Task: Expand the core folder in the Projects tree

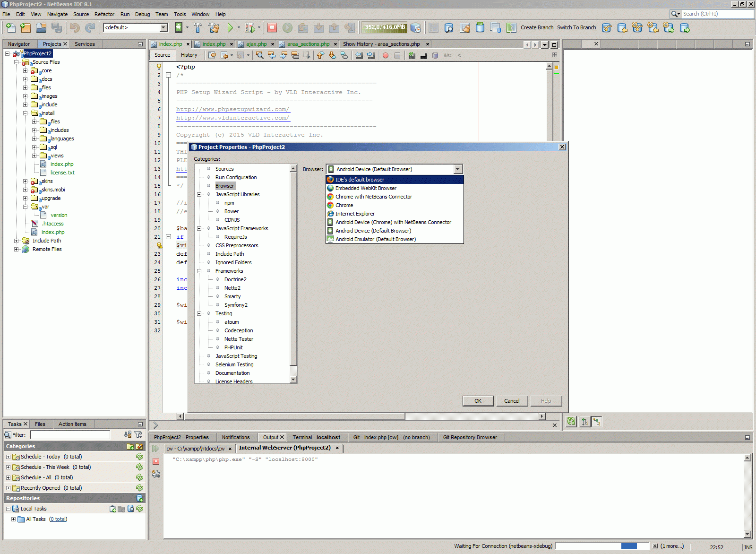Action: pyautogui.click(x=26, y=71)
